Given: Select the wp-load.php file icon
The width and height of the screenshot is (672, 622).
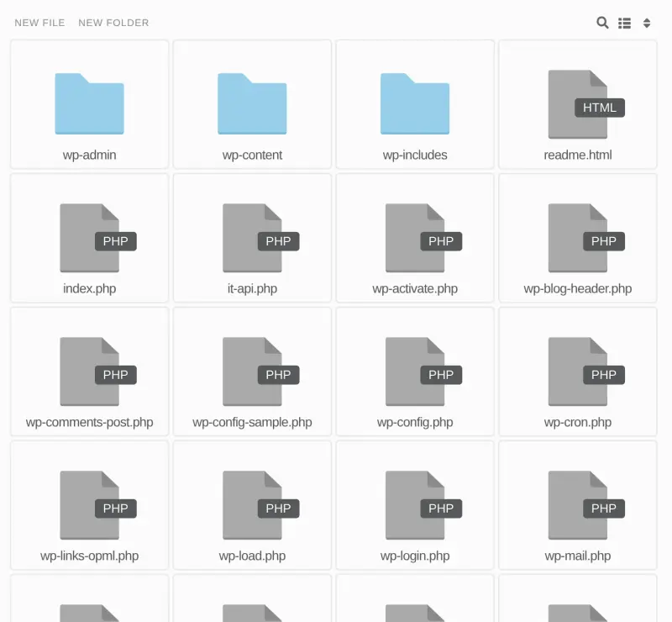Looking at the screenshot, I should click(260, 505).
